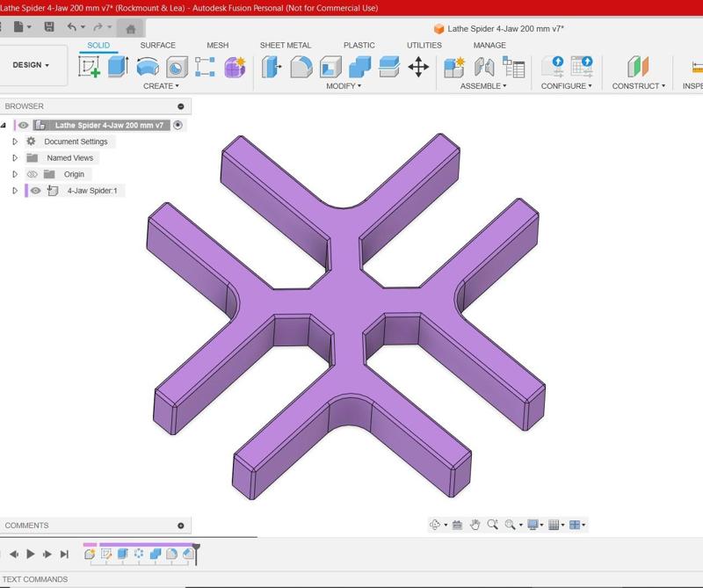The image size is (703, 588).
Task: Select the Offset Plane construct tool
Action: pos(638,67)
